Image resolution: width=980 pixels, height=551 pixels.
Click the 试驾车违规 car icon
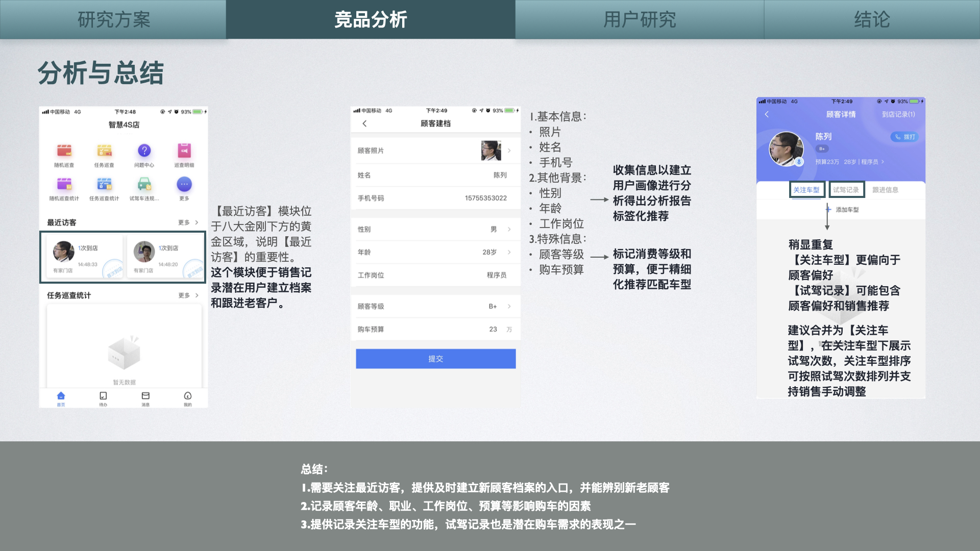(x=144, y=184)
